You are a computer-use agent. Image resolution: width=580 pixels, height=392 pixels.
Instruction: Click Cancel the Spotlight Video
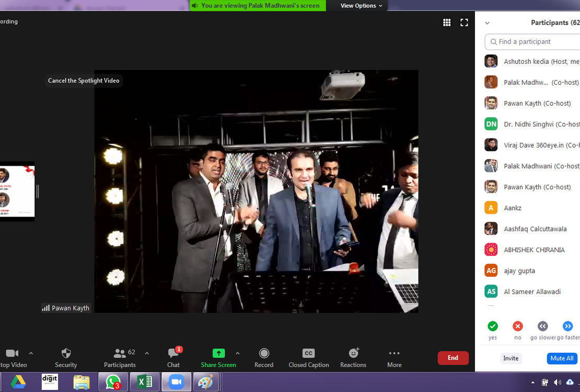(x=84, y=80)
